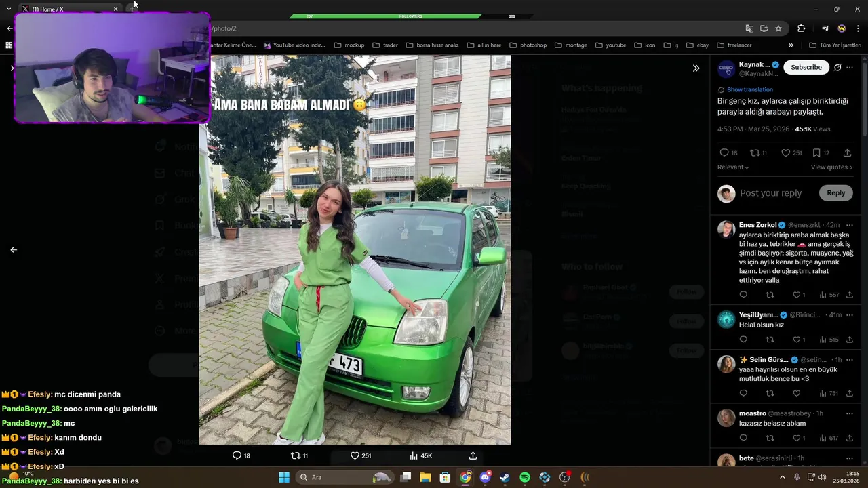This screenshot has height=488, width=868.
Task: Click the repost icon below the photo
Action: click(x=295, y=455)
